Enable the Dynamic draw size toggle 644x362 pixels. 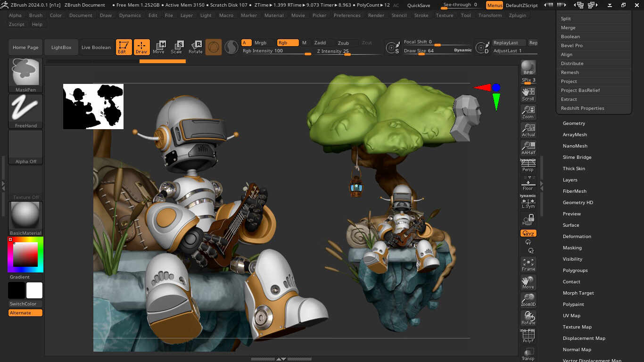pos(462,49)
